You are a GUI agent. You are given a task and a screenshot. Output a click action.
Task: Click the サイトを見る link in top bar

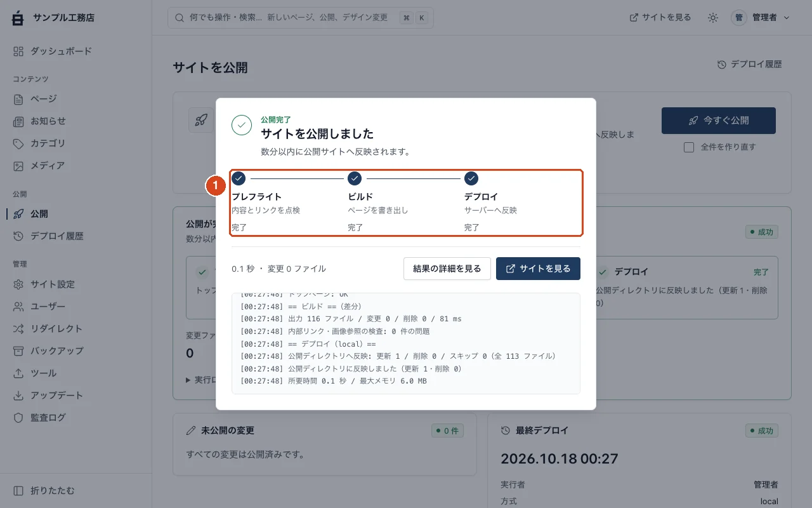(x=660, y=18)
